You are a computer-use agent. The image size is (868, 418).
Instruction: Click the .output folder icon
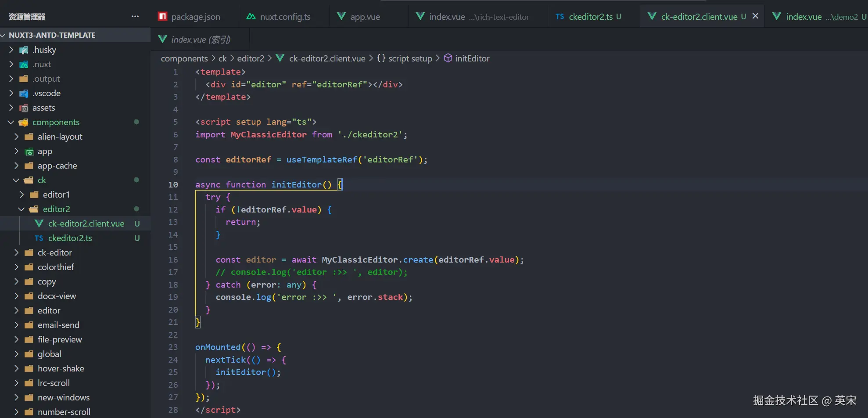tap(24, 79)
